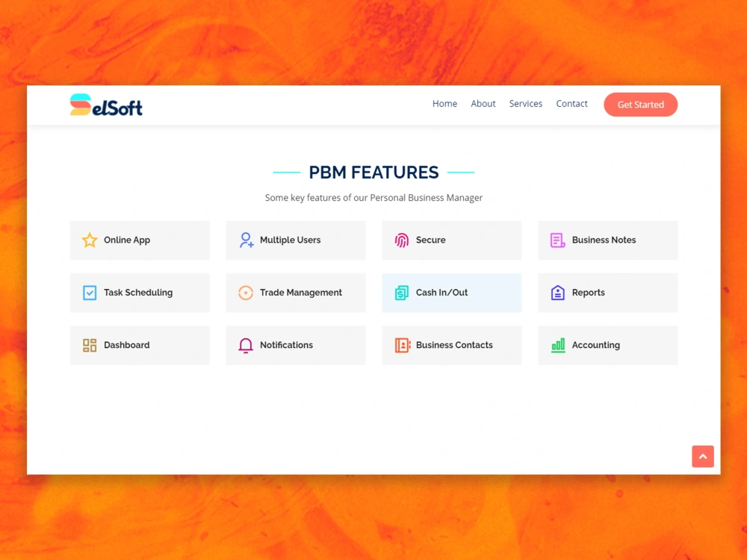
Task: Click the Cash In/Out money icon
Action: tap(402, 293)
